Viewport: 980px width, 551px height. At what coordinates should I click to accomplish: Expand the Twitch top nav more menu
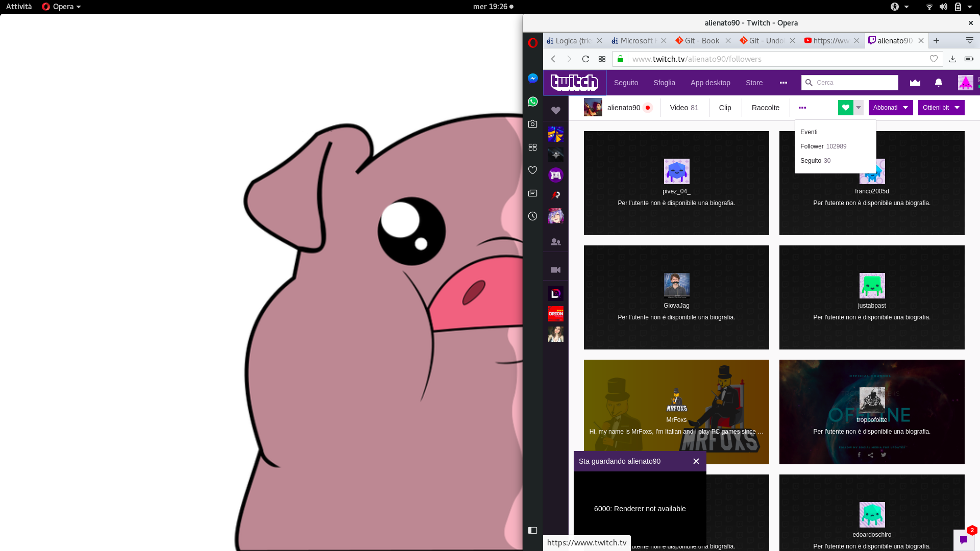(x=783, y=83)
